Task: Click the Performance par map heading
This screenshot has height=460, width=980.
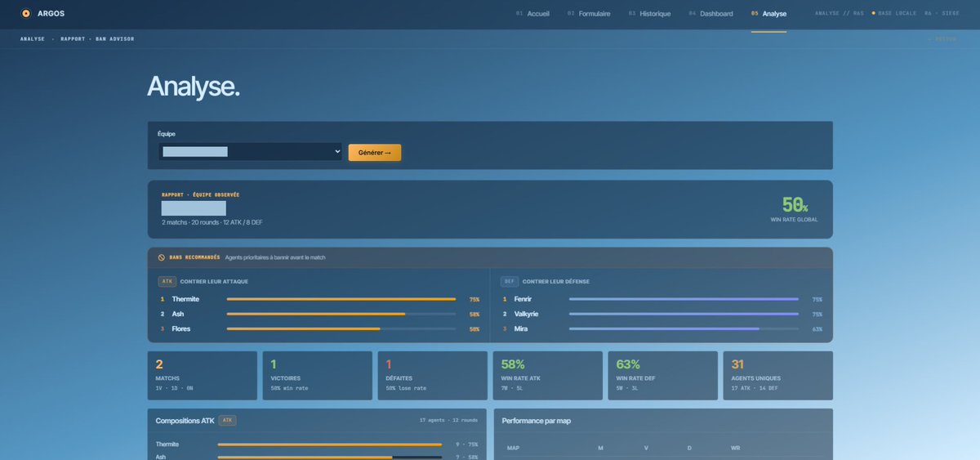Action: click(x=536, y=420)
